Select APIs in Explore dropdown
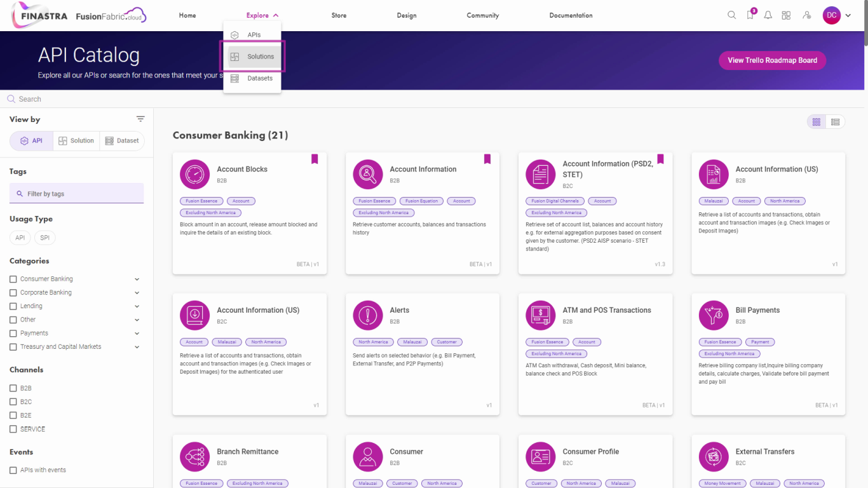 click(x=252, y=35)
